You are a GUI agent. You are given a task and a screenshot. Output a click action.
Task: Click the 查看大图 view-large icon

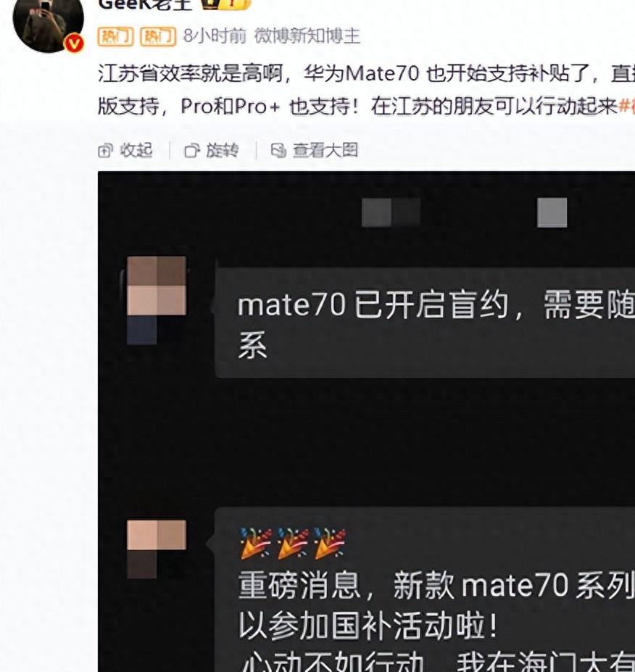pyautogui.click(x=278, y=151)
